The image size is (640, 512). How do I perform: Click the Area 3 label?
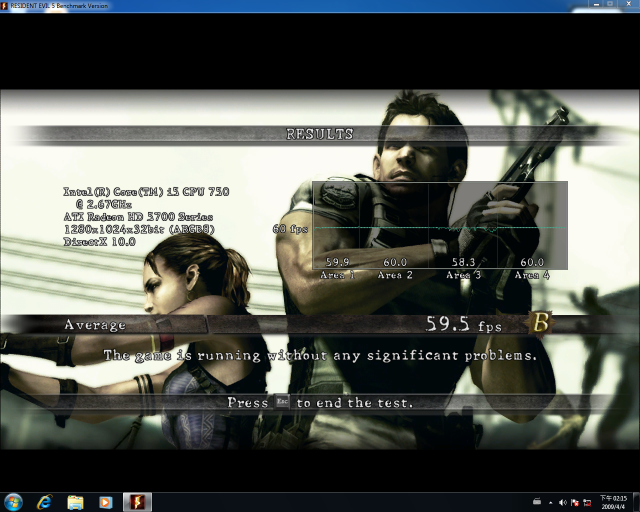(x=463, y=275)
